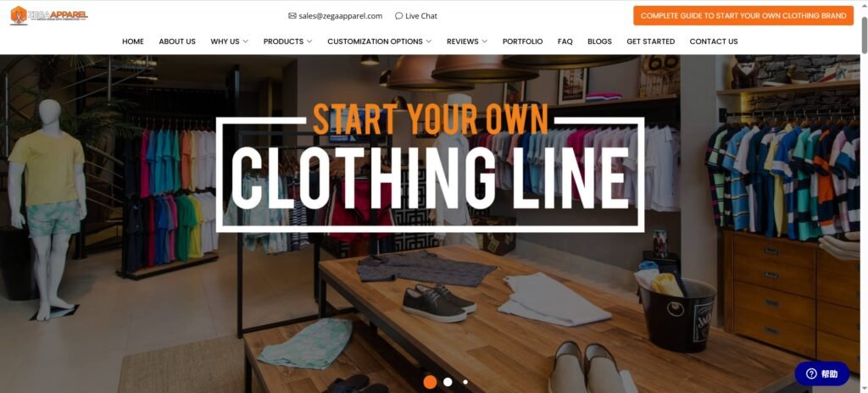Select the first orange carousel dot
This screenshot has height=393, width=868.
[430, 381]
